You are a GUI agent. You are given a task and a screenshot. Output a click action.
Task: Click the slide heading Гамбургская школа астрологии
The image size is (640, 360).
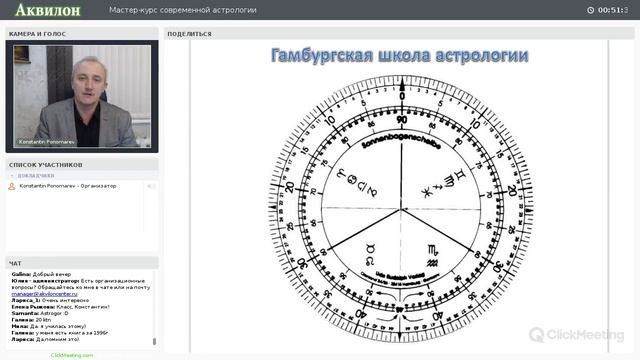pyautogui.click(x=400, y=55)
